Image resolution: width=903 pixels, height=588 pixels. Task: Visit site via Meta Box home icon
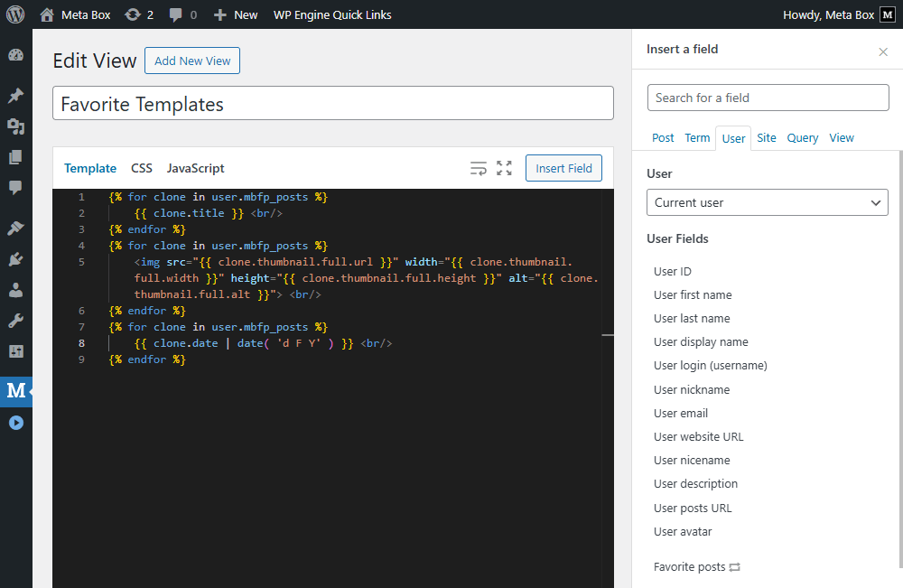tap(47, 14)
